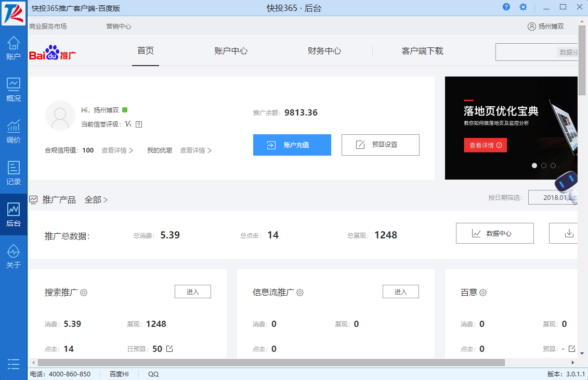
Task: Edit 百意 预算 with the pencil icon
Action: [572, 348]
